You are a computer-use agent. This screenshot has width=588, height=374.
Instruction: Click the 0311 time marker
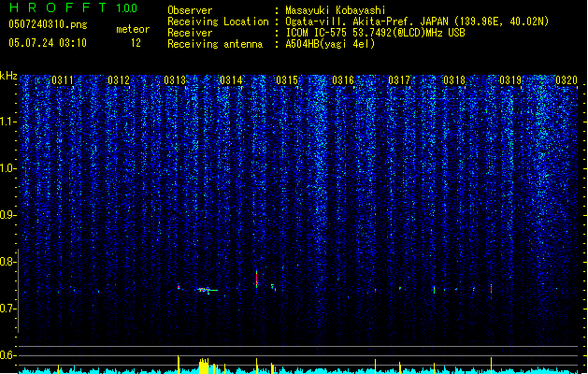[x=63, y=80]
